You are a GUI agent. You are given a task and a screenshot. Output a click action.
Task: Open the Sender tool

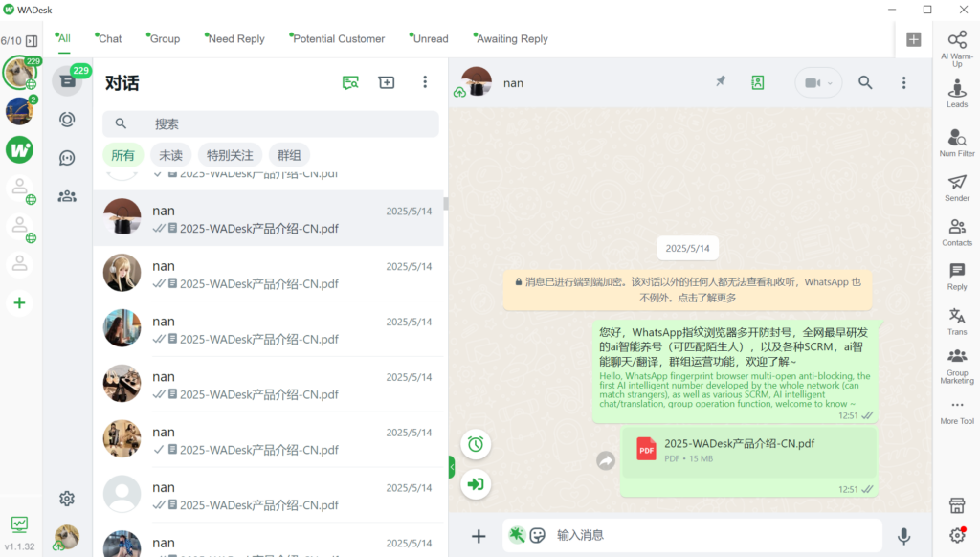957,188
